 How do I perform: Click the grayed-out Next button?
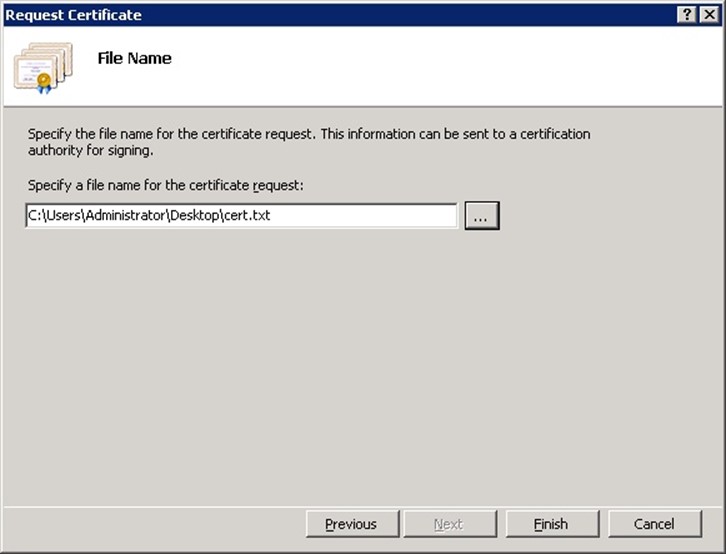coord(448,524)
